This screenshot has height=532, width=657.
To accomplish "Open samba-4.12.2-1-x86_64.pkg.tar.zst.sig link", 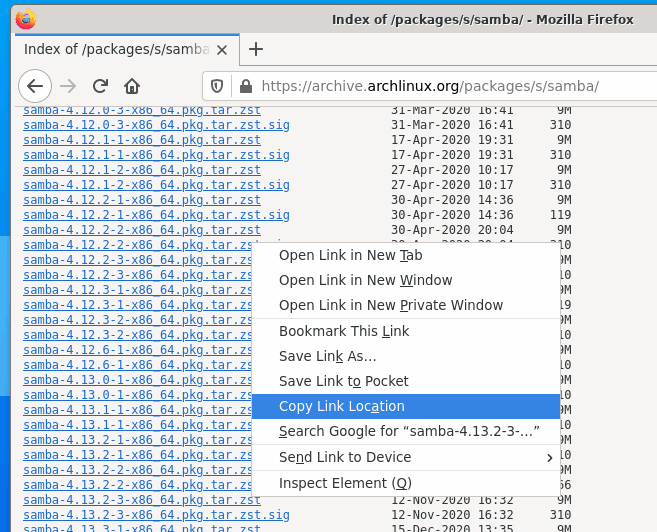I will click(156, 215).
